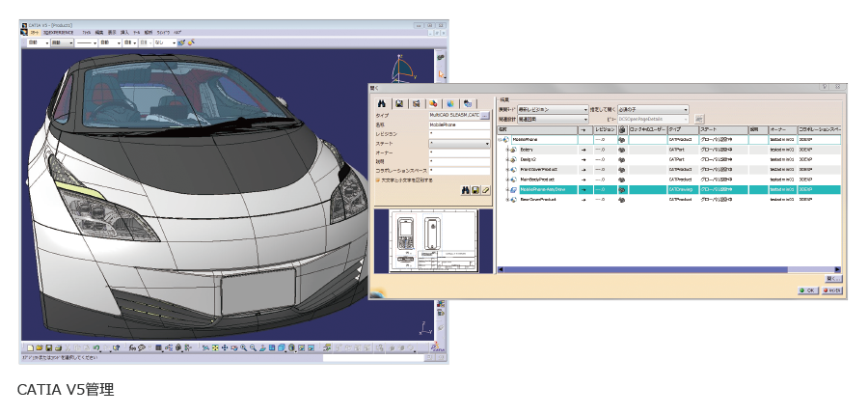Run search with binoculars button below form
The width and height of the screenshot is (868, 415).
465,190
